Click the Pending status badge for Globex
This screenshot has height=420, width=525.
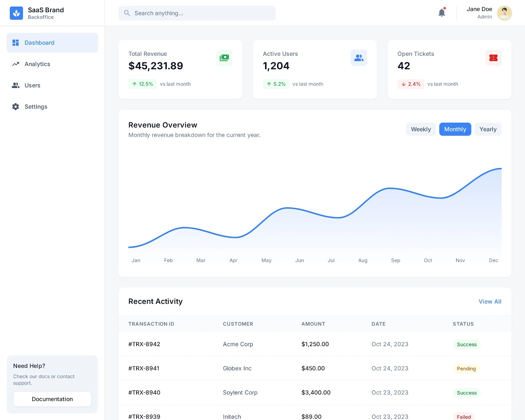[466, 368]
